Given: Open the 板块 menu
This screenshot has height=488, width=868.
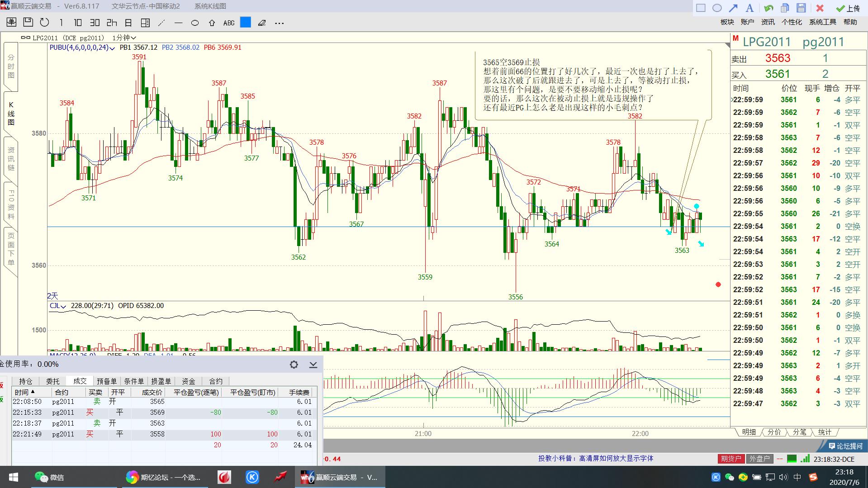Looking at the screenshot, I should point(727,22).
